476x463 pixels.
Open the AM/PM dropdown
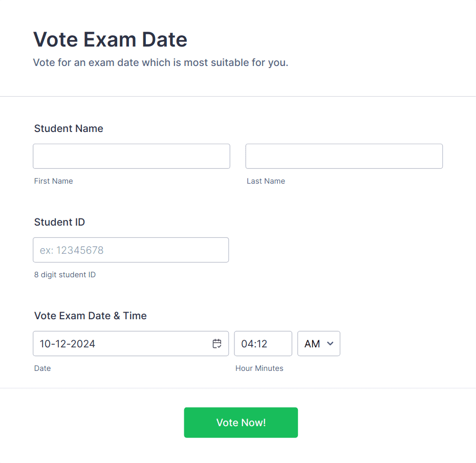click(x=319, y=343)
